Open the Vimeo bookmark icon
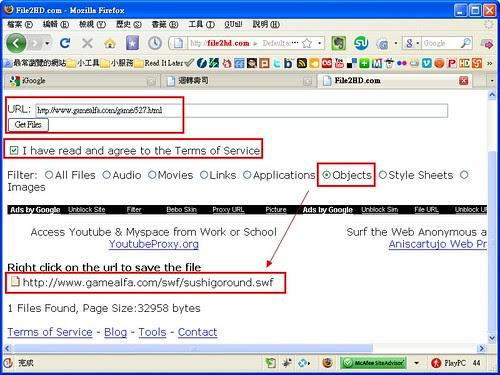500x375 pixels. (x=427, y=63)
